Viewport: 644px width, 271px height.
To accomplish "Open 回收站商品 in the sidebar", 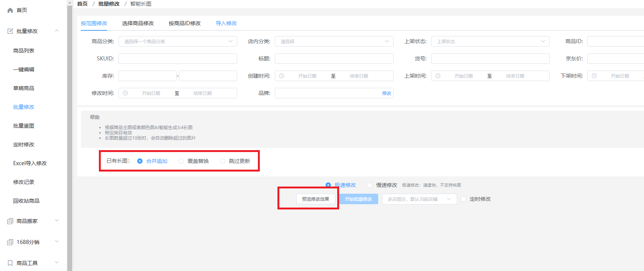I will (26, 201).
